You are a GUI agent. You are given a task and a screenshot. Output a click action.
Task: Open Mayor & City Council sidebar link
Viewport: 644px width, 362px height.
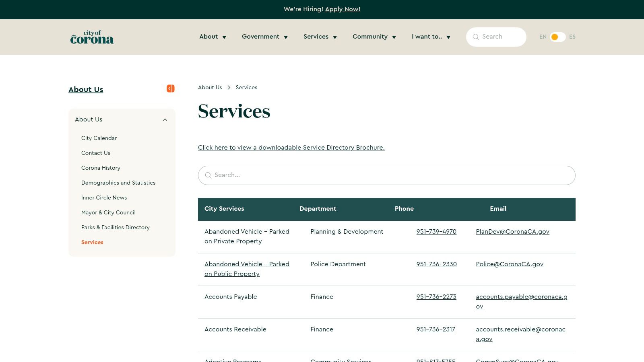108,212
